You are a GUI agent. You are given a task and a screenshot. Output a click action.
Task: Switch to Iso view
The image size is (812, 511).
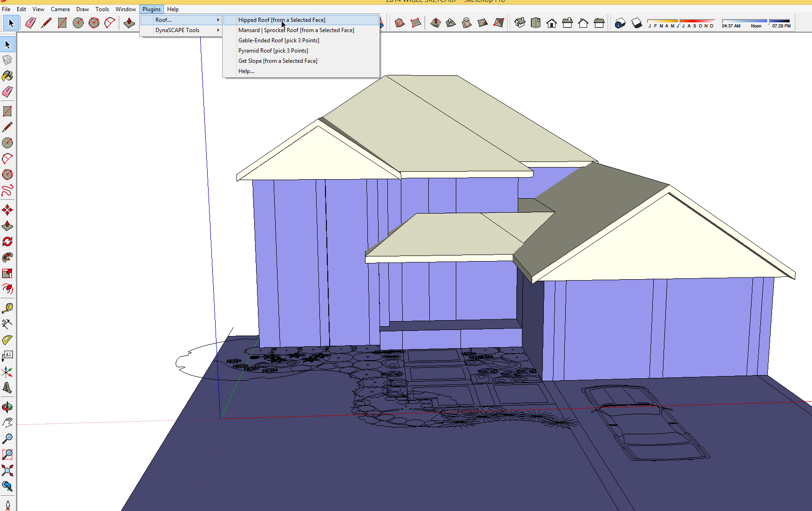click(x=520, y=23)
